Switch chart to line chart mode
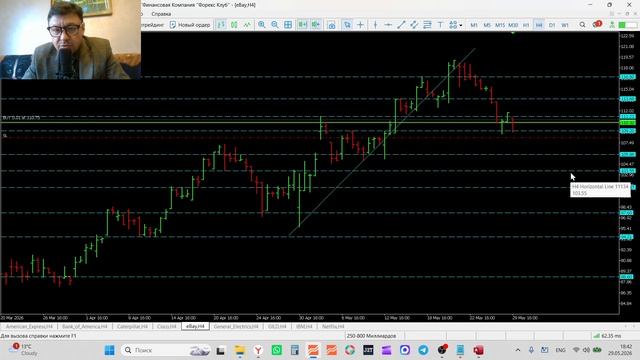This screenshot has height=360, width=640. click(x=247, y=25)
